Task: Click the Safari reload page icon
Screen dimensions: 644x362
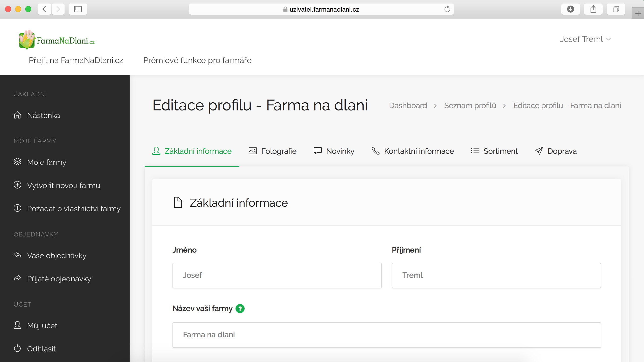Action: 447,9
